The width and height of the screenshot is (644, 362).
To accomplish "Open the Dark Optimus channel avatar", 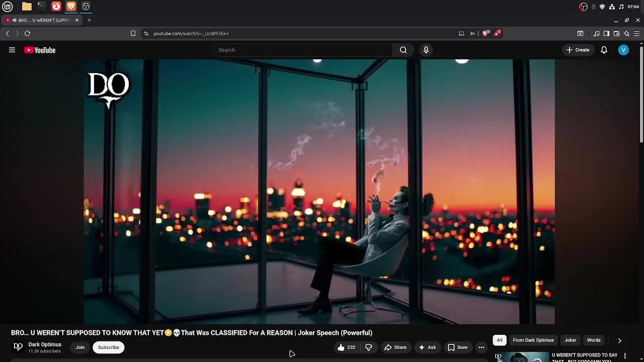I will [18, 347].
